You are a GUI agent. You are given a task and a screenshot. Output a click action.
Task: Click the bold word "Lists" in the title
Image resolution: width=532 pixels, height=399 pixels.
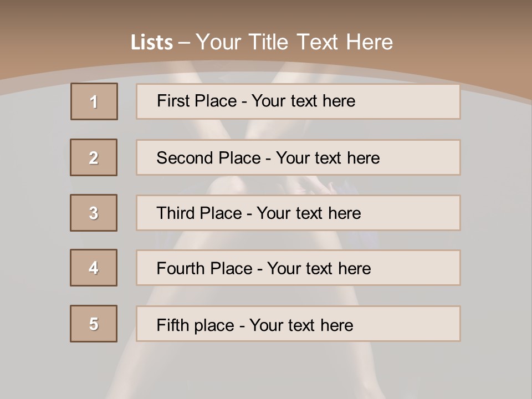coord(152,43)
